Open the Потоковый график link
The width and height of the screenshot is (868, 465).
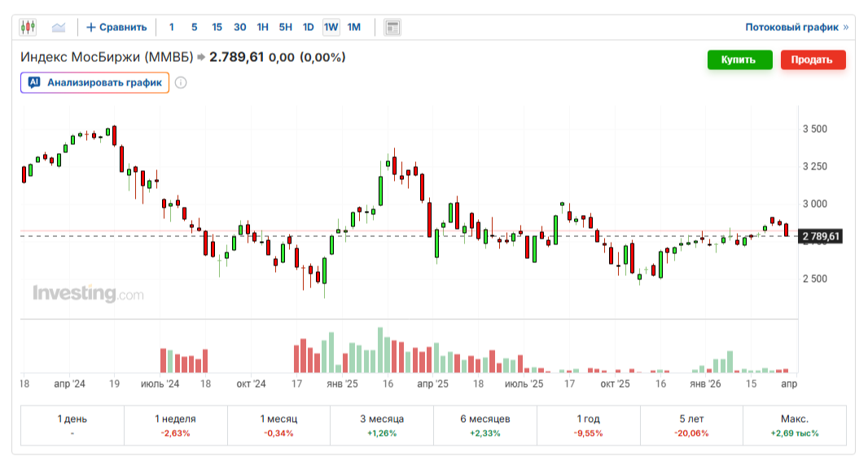coord(796,27)
